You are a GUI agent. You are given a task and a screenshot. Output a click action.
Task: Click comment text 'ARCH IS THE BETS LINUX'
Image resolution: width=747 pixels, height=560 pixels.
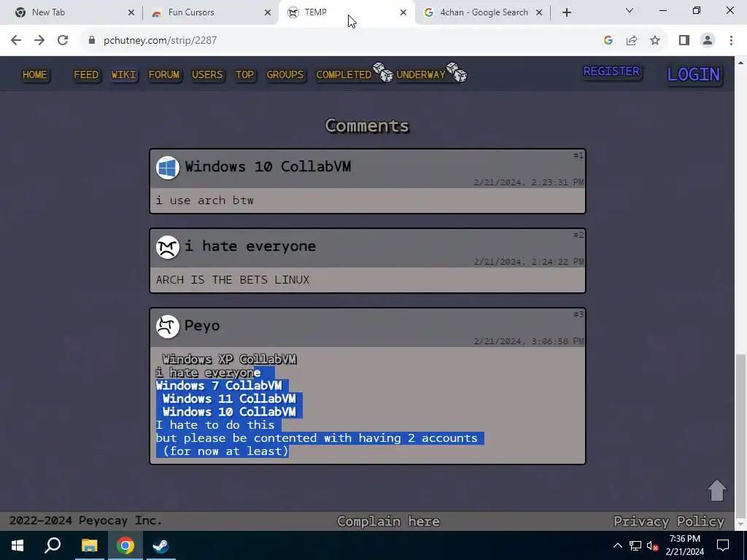click(233, 280)
